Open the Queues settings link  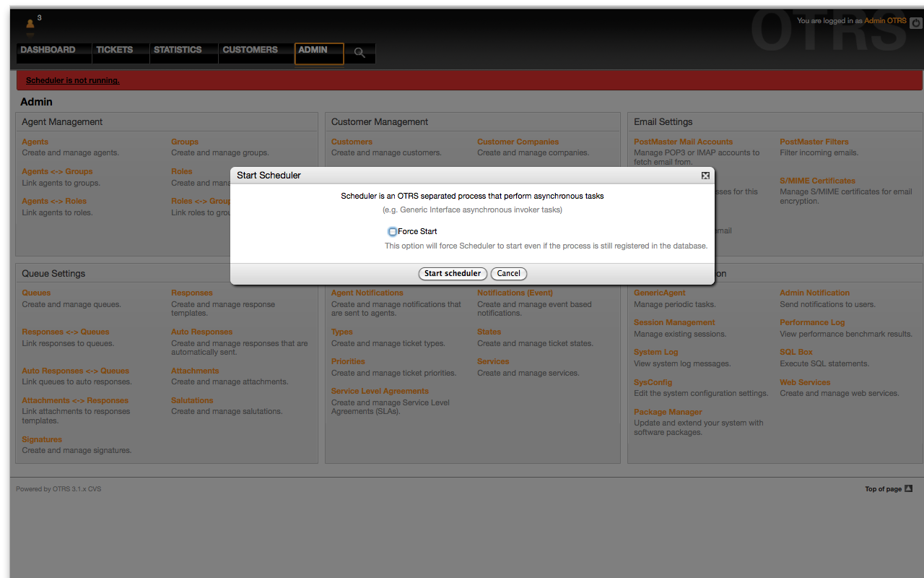(36, 293)
